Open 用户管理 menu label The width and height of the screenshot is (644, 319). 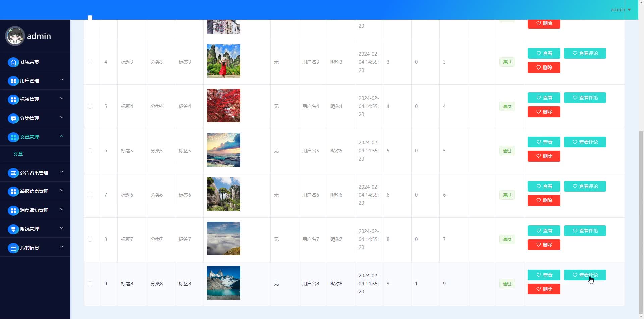tap(30, 81)
